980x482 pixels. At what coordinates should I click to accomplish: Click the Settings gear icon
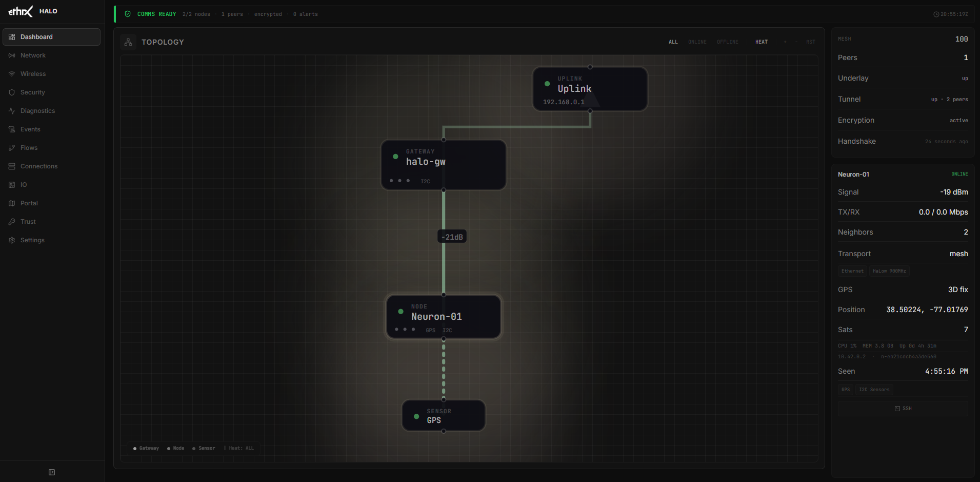(12, 240)
